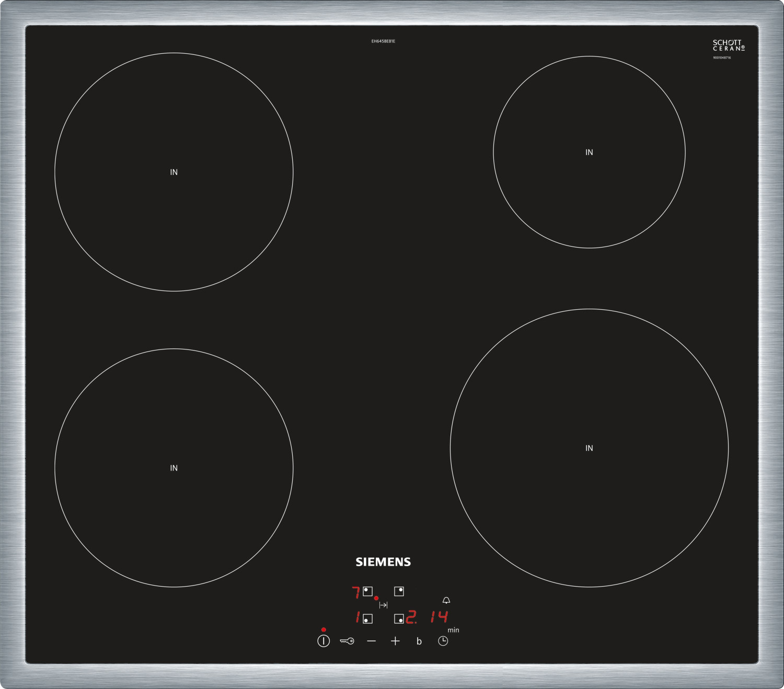Tap the timer display showing 14
Image resolution: width=784 pixels, height=689 pixels.
439,617
